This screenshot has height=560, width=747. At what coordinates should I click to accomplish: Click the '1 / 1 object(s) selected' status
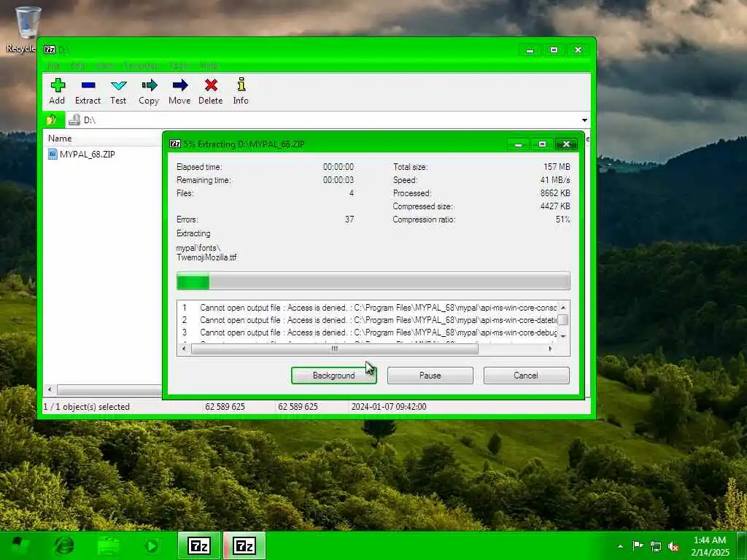coord(87,407)
